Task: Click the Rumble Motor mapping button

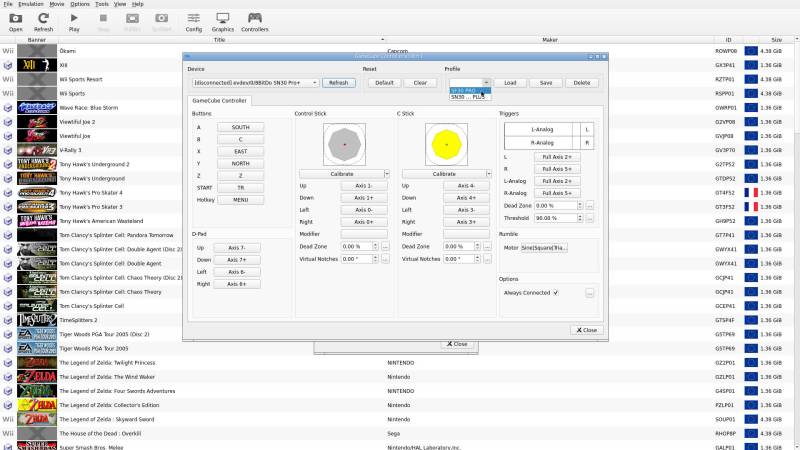Action: [544, 247]
